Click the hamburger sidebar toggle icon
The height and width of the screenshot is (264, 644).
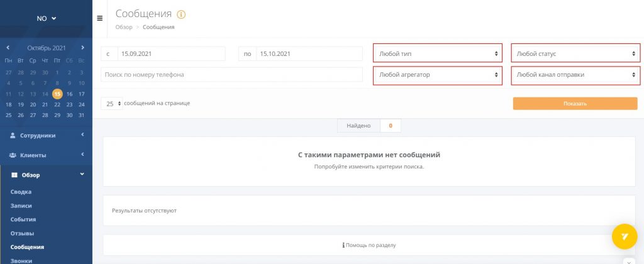[99, 18]
